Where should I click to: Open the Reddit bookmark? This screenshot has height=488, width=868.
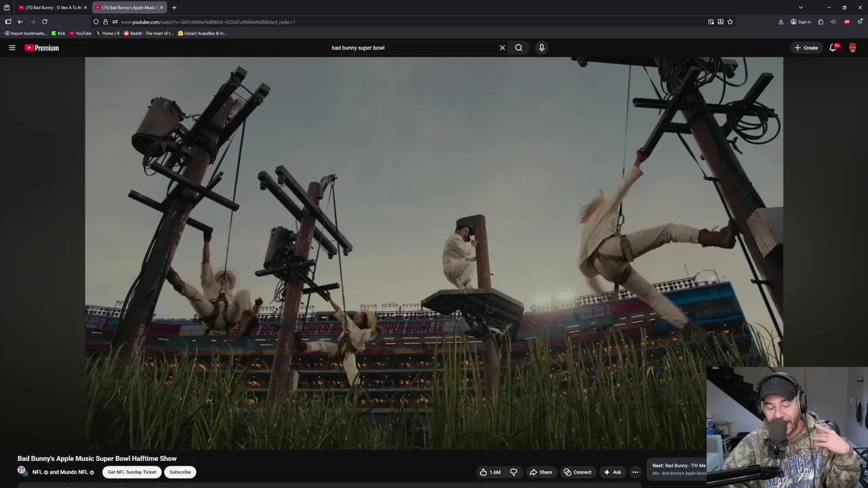[148, 33]
